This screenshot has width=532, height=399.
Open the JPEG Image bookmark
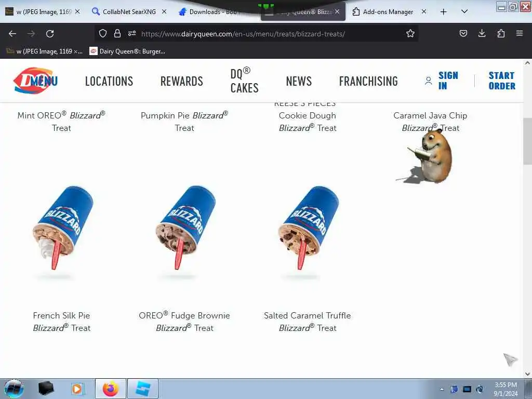click(45, 51)
